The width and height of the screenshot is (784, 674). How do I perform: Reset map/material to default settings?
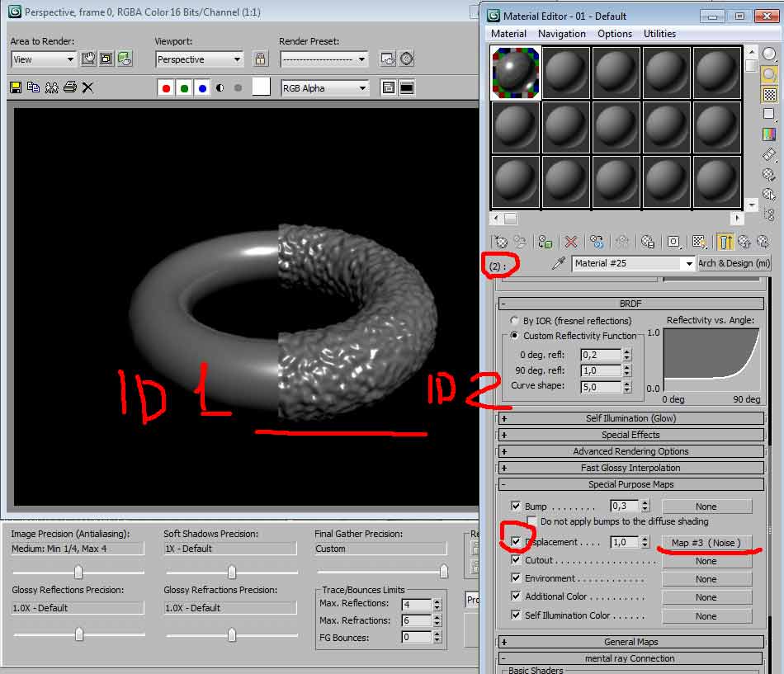pyautogui.click(x=570, y=242)
